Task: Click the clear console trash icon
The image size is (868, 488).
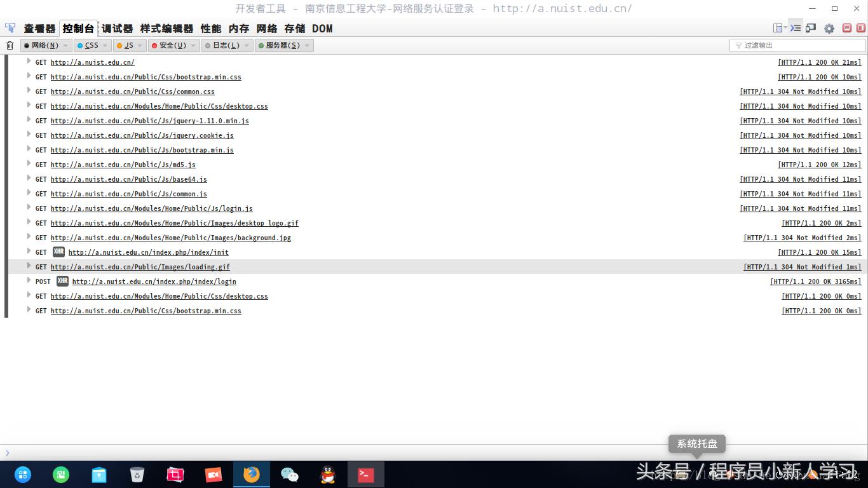Action: click(x=10, y=45)
